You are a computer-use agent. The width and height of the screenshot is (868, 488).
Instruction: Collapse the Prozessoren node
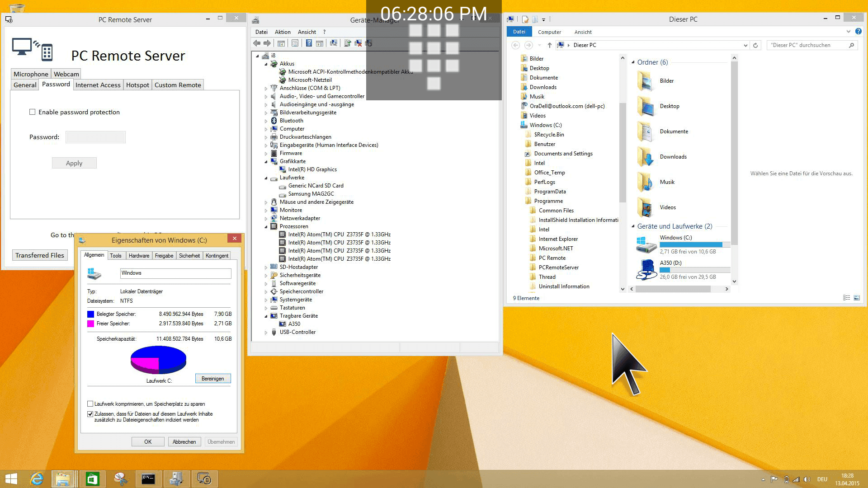click(x=266, y=226)
